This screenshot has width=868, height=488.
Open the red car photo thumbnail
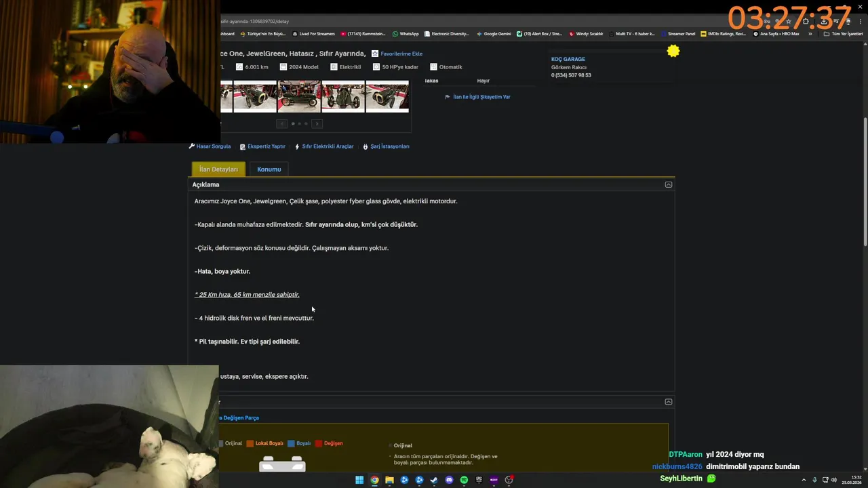[299, 96]
